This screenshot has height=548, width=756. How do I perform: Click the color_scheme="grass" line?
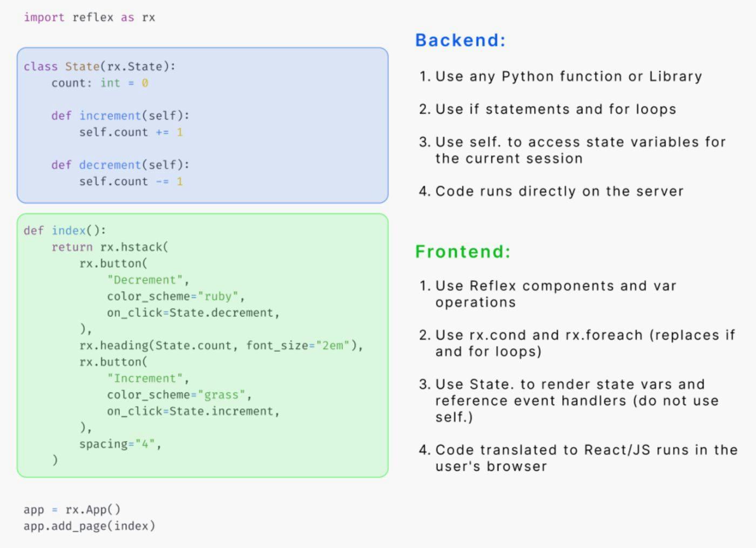179,395
